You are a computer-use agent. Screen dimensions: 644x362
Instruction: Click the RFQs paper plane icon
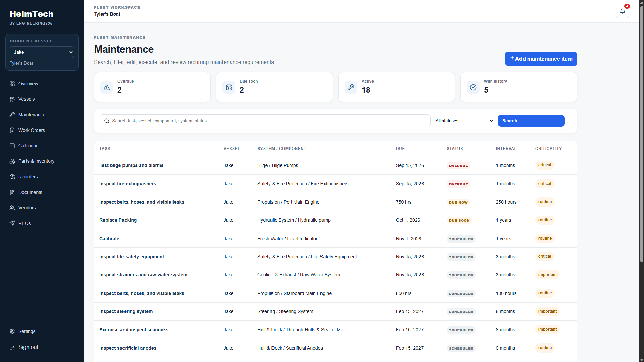pos(12,223)
